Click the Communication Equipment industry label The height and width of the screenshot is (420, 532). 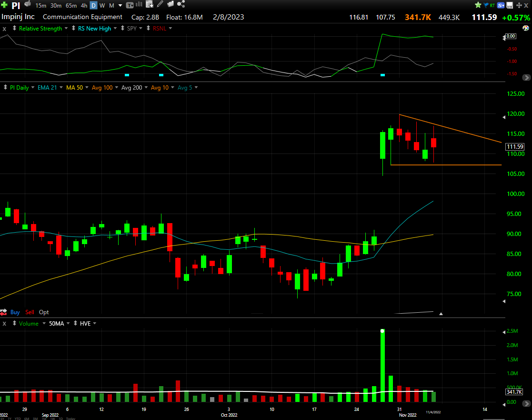click(x=82, y=17)
